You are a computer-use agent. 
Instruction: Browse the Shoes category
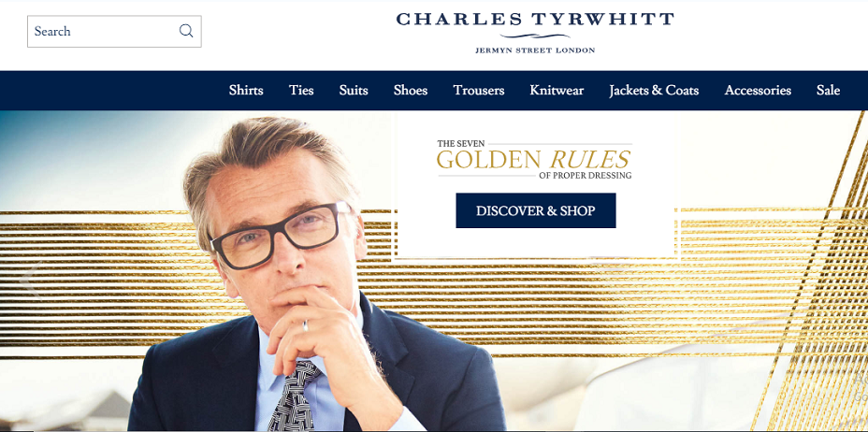(x=411, y=90)
